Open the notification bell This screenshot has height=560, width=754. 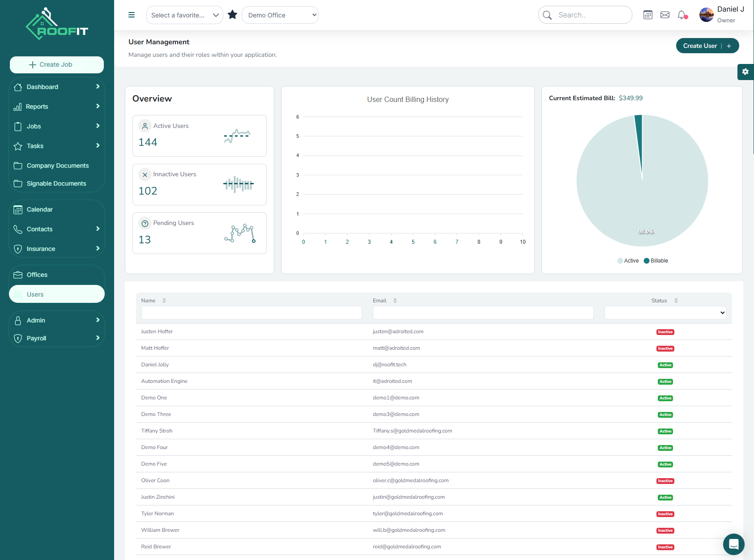click(682, 15)
